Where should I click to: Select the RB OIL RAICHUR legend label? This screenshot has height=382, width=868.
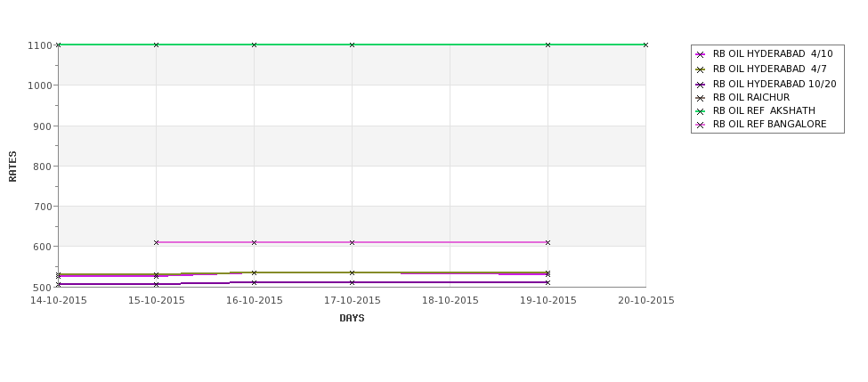(x=751, y=97)
